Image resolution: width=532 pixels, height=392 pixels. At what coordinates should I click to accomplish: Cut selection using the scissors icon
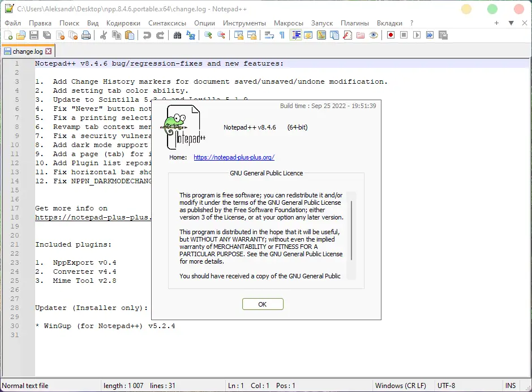[104, 35]
